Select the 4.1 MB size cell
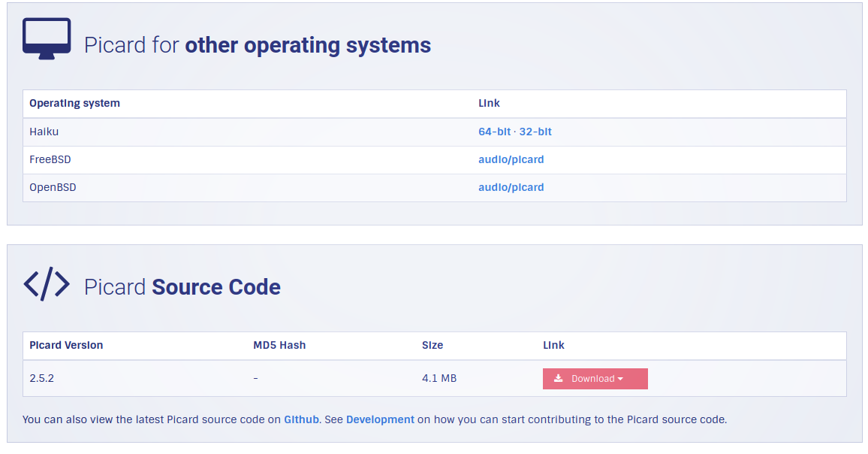Screen dimensions: 868x454 [439, 379]
